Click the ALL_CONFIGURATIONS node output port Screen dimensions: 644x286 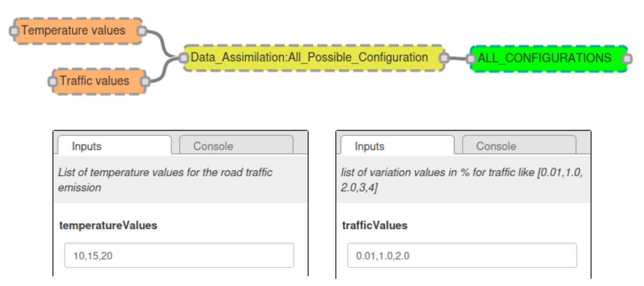pyautogui.click(x=626, y=58)
